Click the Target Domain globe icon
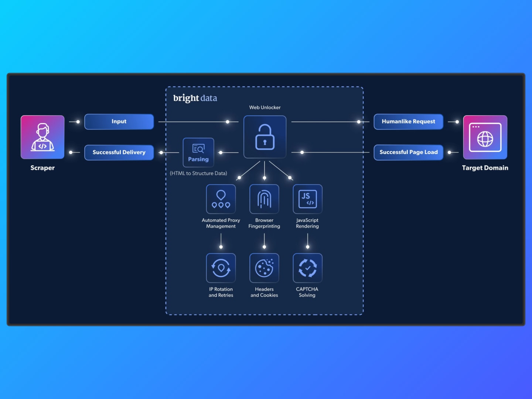Viewport: 532px width, 399px height. point(485,137)
